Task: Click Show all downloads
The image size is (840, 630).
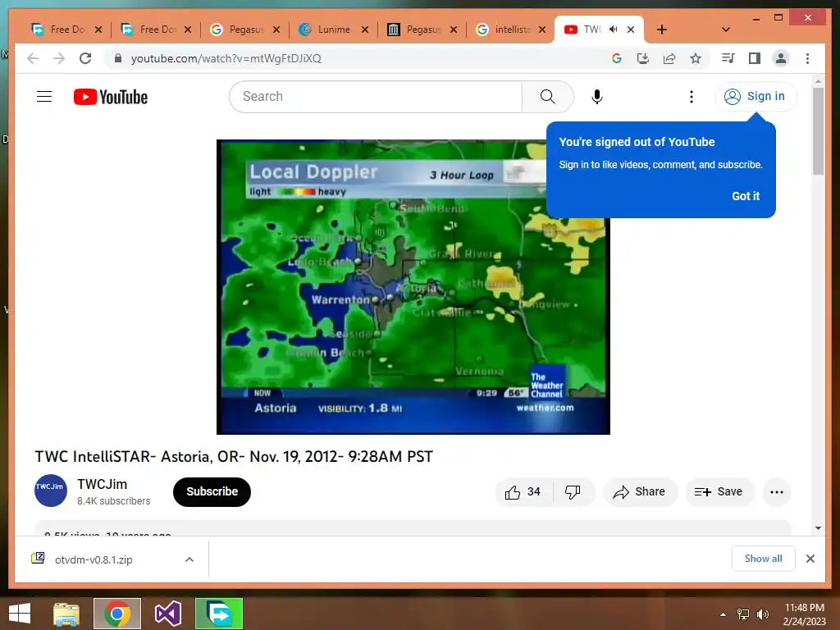Action: click(763, 559)
